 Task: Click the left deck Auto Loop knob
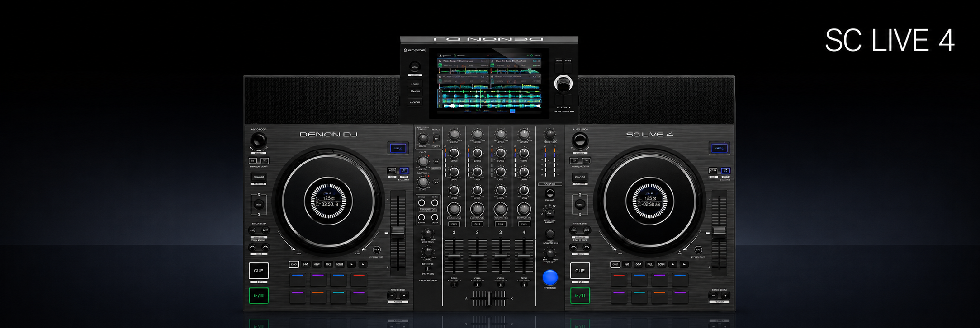(259, 140)
